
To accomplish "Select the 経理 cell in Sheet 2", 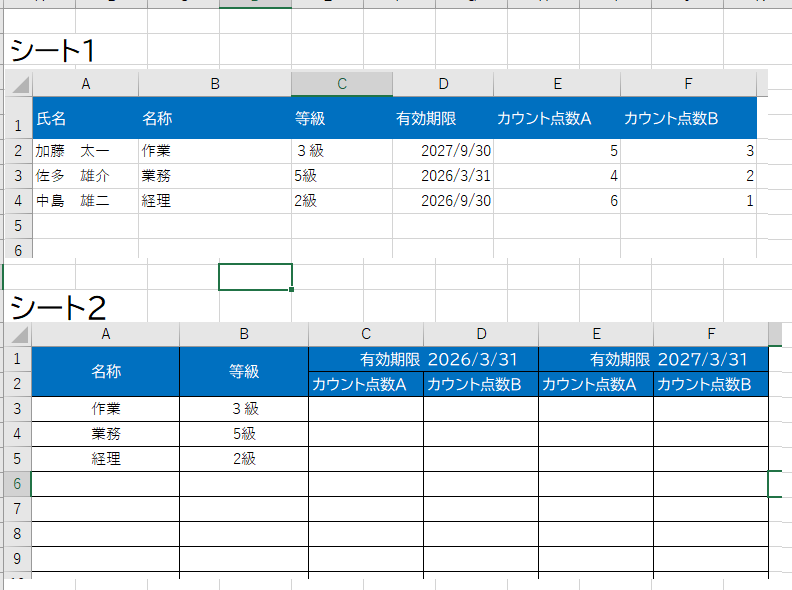I will pos(106,459).
